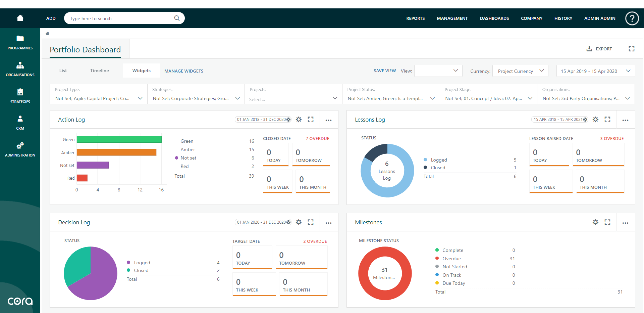Select Widgets tab
644x313 pixels.
point(142,71)
